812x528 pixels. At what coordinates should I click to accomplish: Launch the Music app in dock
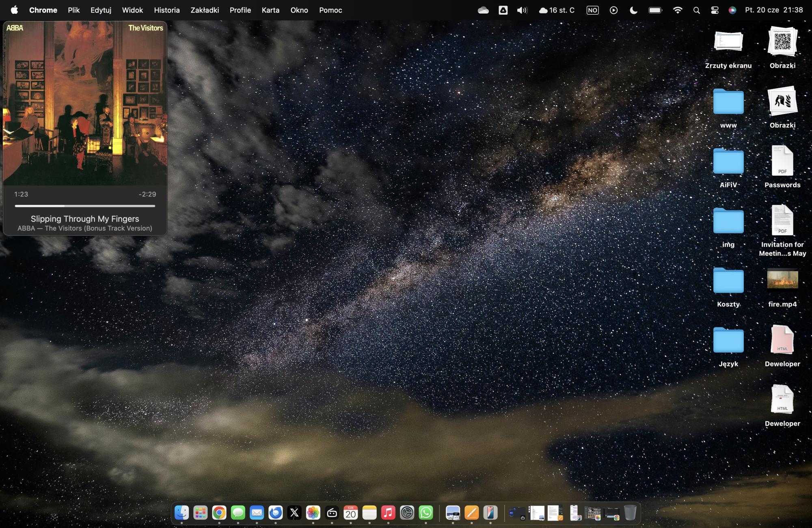(388, 513)
